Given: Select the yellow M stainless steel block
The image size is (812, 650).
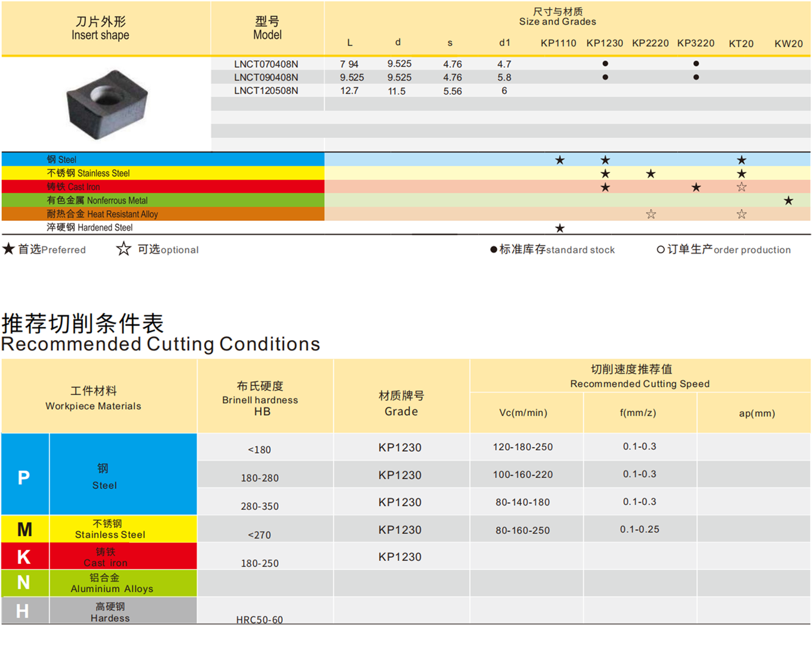Looking at the screenshot, I should [24, 529].
